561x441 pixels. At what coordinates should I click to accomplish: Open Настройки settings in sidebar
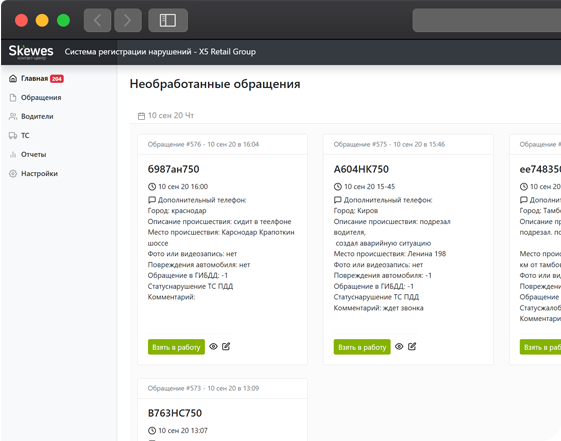tap(39, 173)
